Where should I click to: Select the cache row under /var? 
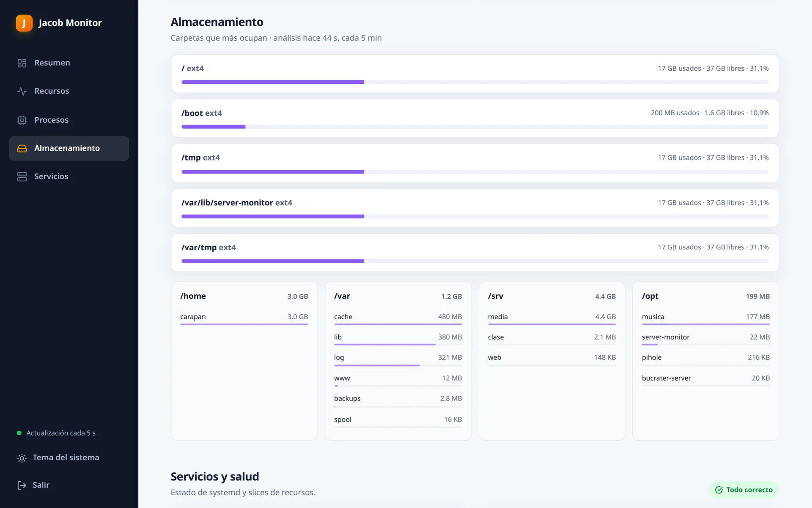(398, 319)
